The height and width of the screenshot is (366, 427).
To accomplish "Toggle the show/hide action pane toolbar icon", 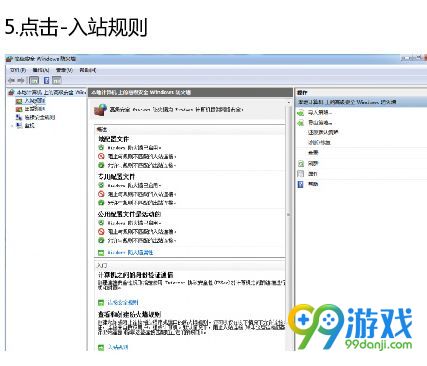I will (x=57, y=80).
